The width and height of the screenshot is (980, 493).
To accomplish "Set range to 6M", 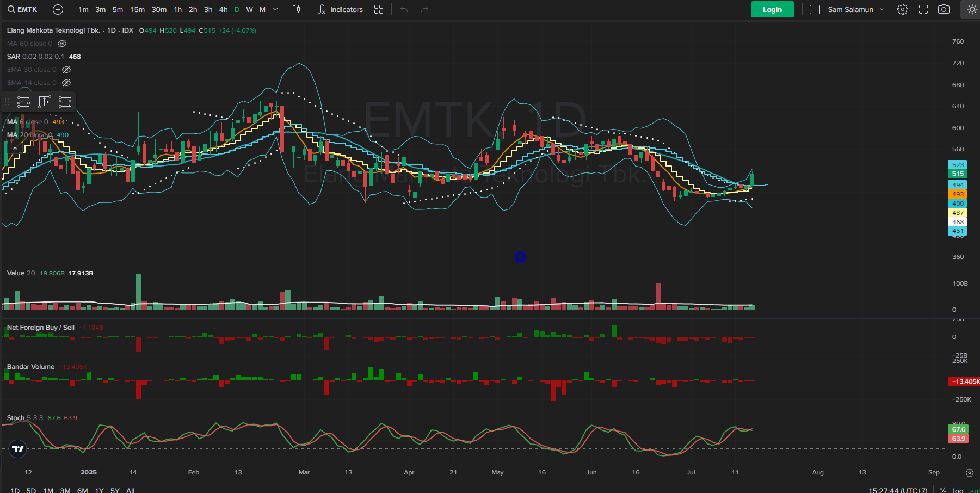I will click(x=82, y=490).
